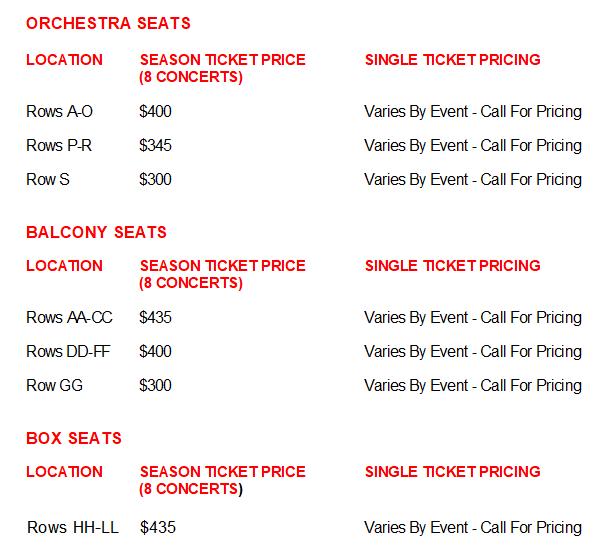Select the Rows DD-FF location text
Viewport: 600px width, 550px height.
click(x=68, y=351)
